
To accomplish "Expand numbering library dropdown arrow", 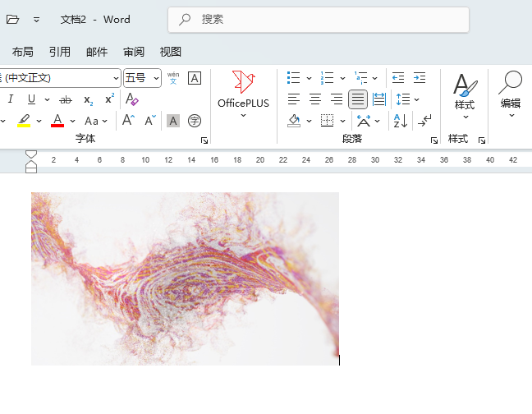I will pos(342,78).
